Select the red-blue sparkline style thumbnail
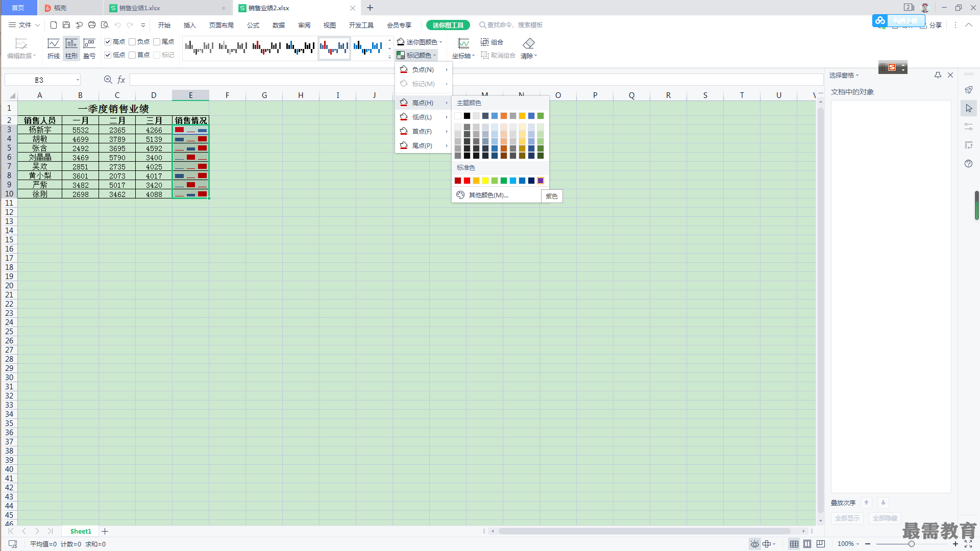 click(x=334, y=48)
